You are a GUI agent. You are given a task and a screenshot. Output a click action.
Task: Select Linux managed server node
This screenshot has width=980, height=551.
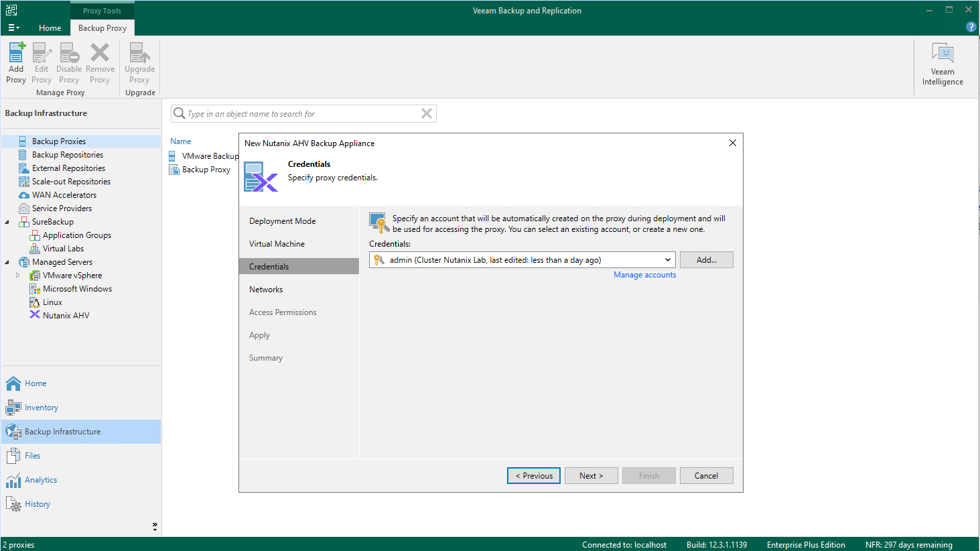click(52, 302)
